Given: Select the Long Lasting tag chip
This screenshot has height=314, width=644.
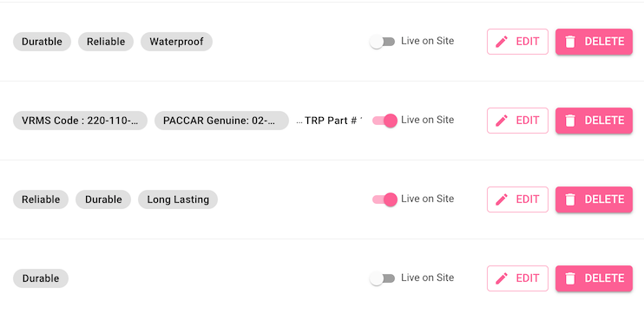Looking at the screenshot, I should coord(178,200).
